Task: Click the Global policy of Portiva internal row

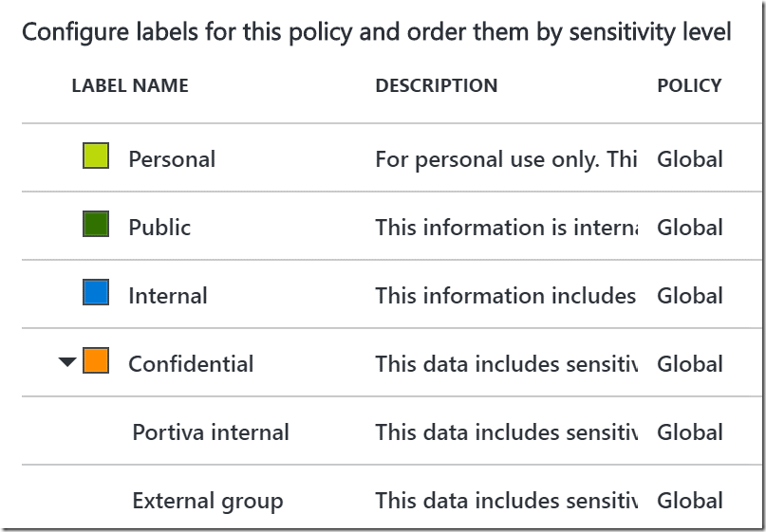Action: point(690,432)
